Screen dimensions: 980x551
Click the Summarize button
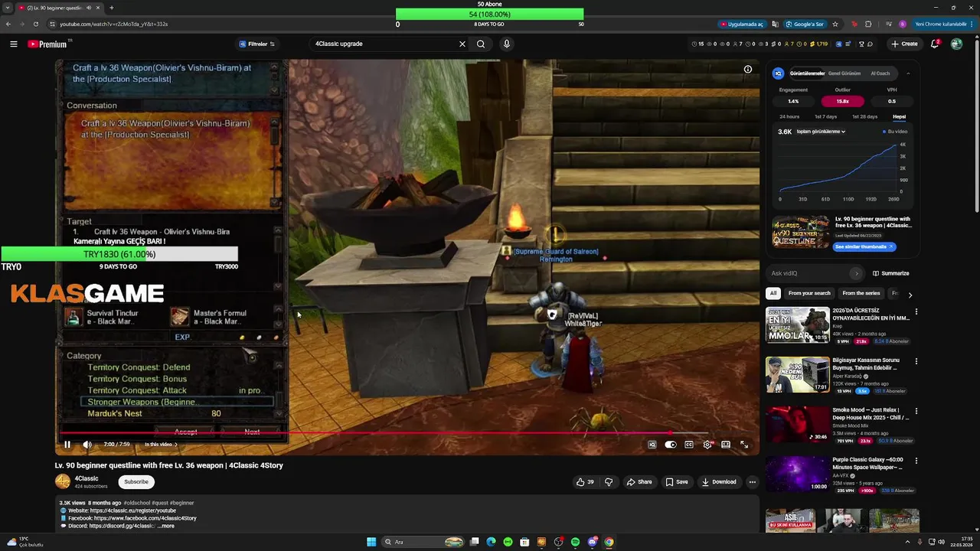(x=891, y=273)
